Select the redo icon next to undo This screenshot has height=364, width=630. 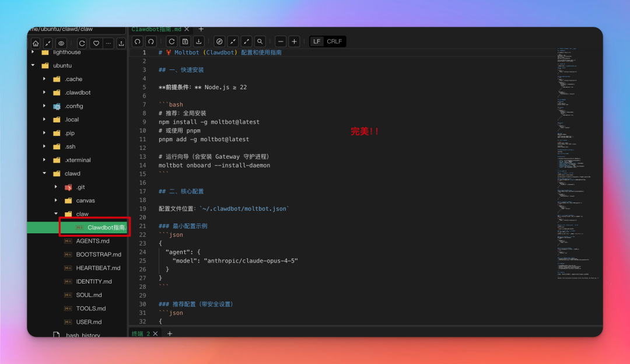[150, 41]
